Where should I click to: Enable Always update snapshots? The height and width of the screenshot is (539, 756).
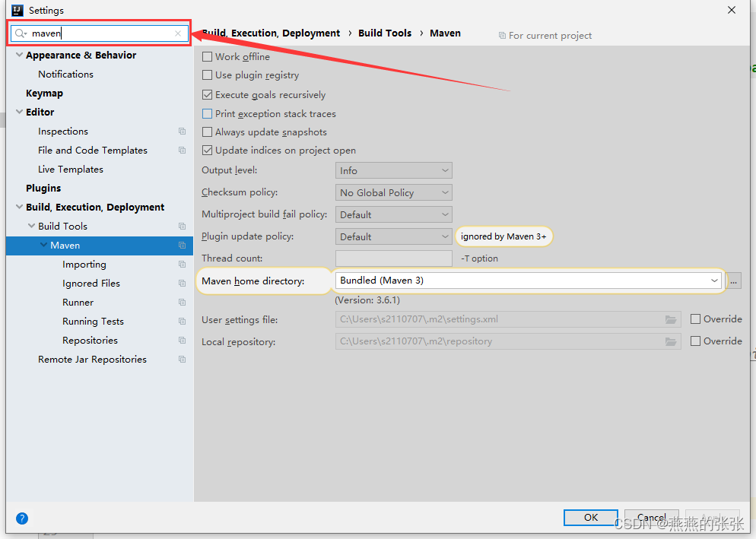point(208,132)
